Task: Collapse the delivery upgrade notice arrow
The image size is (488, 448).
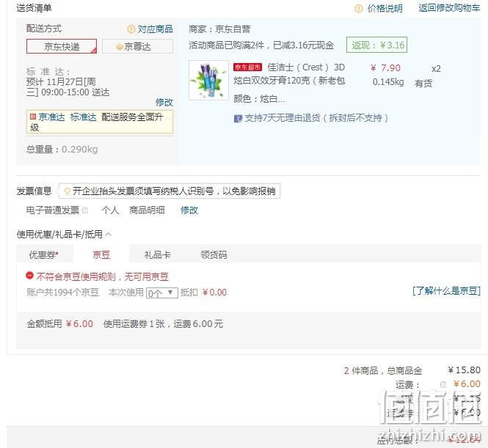Action: pyautogui.click(x=168, y=118)
